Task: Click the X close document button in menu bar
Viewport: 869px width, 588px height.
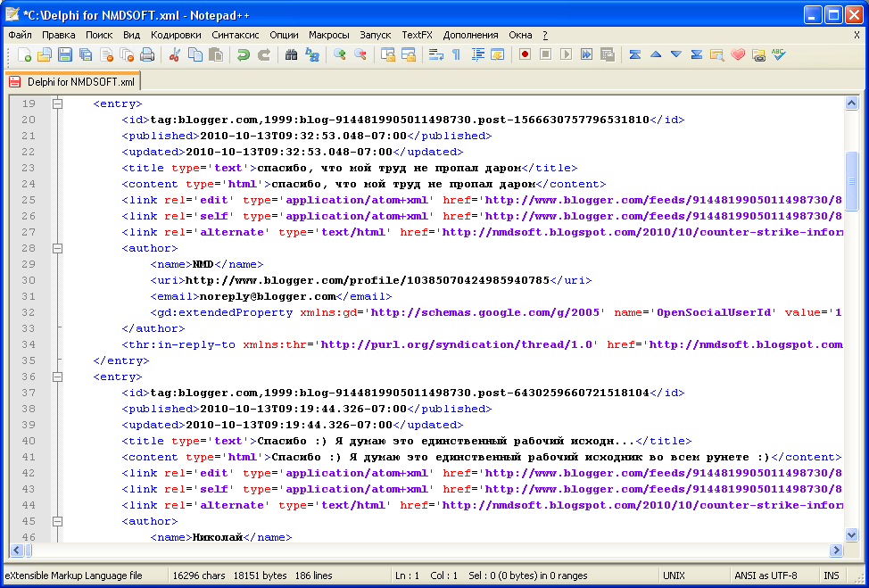Action: coord(857,35)
